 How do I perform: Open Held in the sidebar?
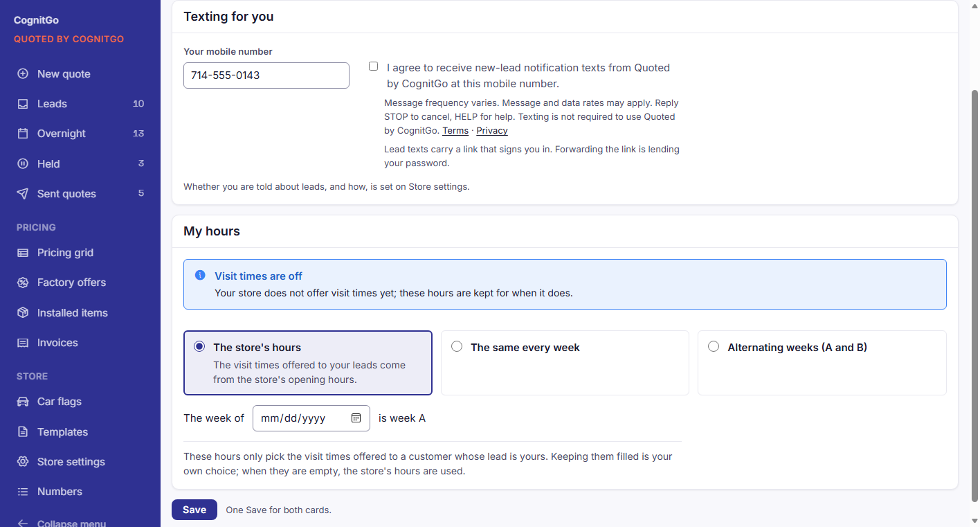(x=80, y=164)
